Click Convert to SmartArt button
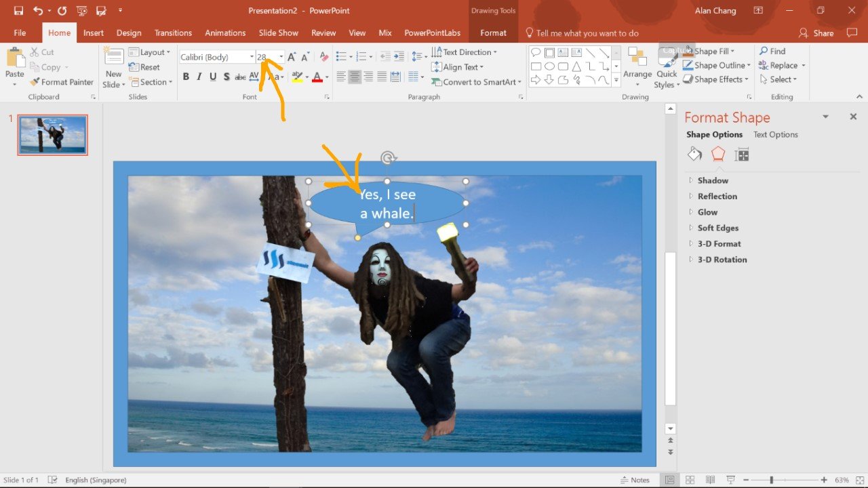This screenshot has width=868, height=488. pos(476,82)
